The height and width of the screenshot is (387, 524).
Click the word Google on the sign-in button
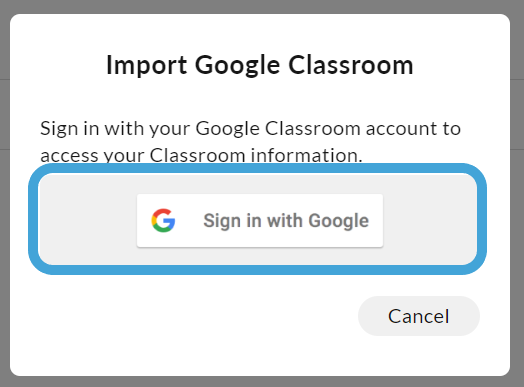click(x=339, y=221)
